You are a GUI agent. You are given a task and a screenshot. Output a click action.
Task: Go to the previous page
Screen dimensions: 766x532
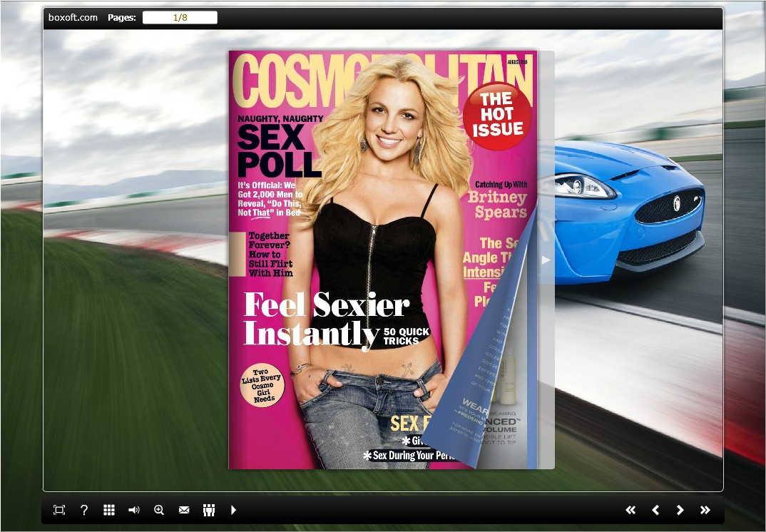coord(655,510)
